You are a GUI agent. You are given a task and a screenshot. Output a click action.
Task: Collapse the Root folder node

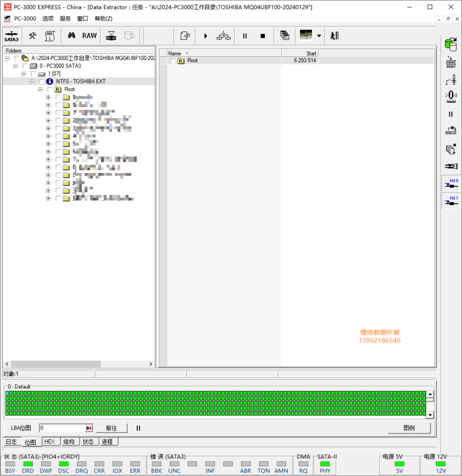pos(40,89)
